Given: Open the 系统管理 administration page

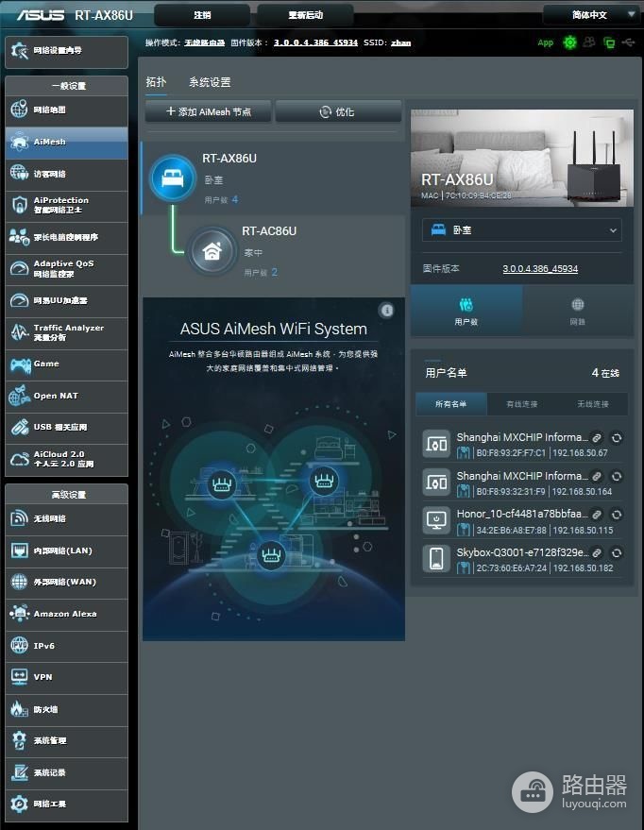Looking at the screenshot, I should pos(67,741).
